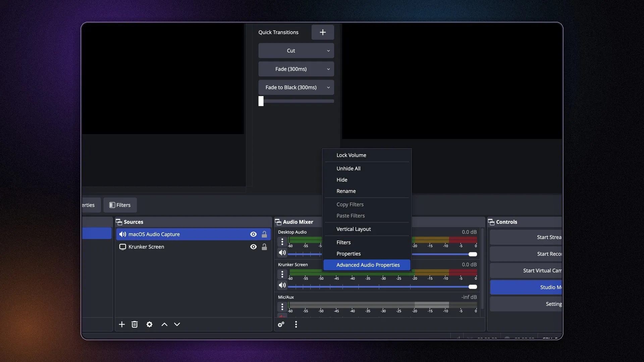644x362 pixels.
Task: Select Copy Filters menu entry
Action: coord(367,204)
